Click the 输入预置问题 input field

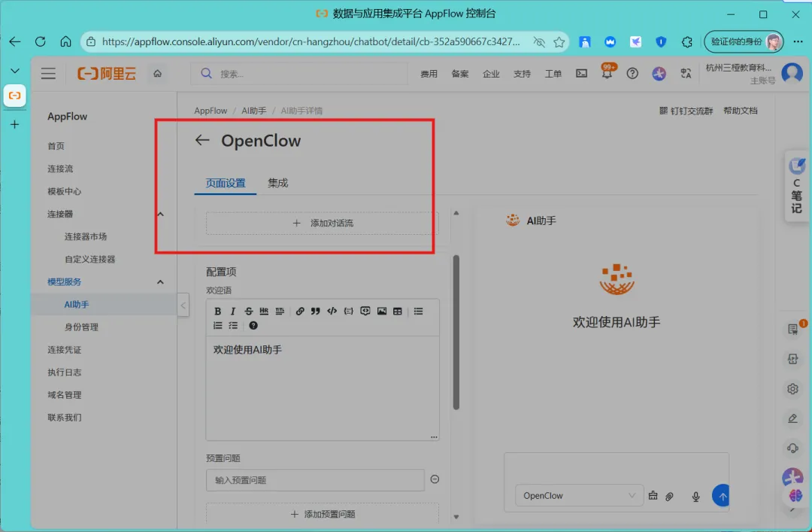[315, 480]
